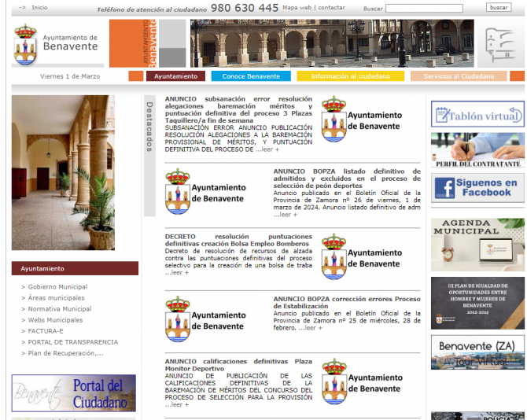Click the Síguenos en Facebook banner
The height and width of the screenshot is (420, 527).
point(477,187)
